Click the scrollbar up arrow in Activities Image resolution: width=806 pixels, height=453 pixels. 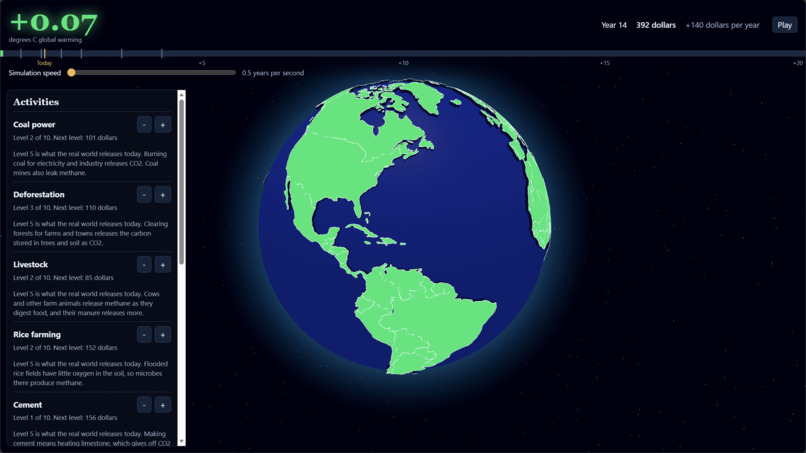181,95
